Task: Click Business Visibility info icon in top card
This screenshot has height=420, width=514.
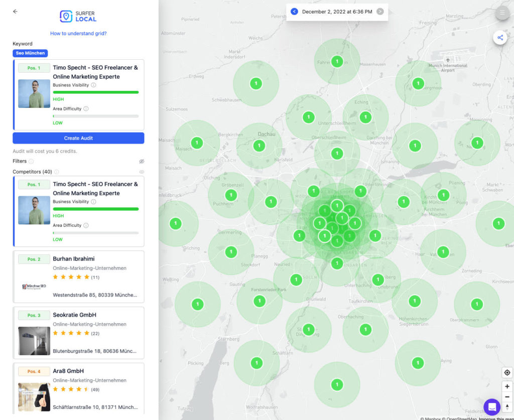Action: pos(93,85)
